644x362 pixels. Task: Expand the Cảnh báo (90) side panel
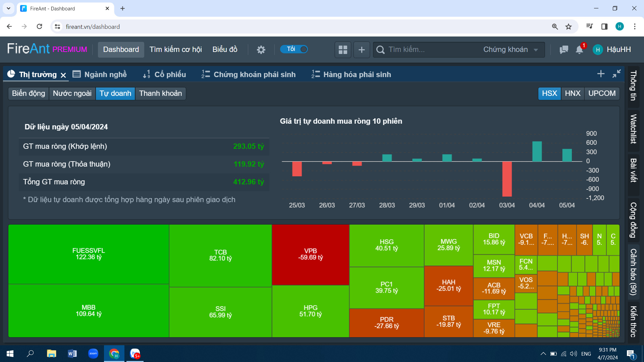633,271
